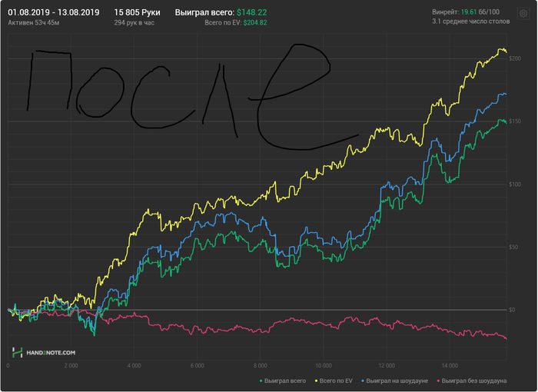Click 'Активен 53ч 45м' active time text
Viewport: 538px width, 392px height.
point(34,22)
